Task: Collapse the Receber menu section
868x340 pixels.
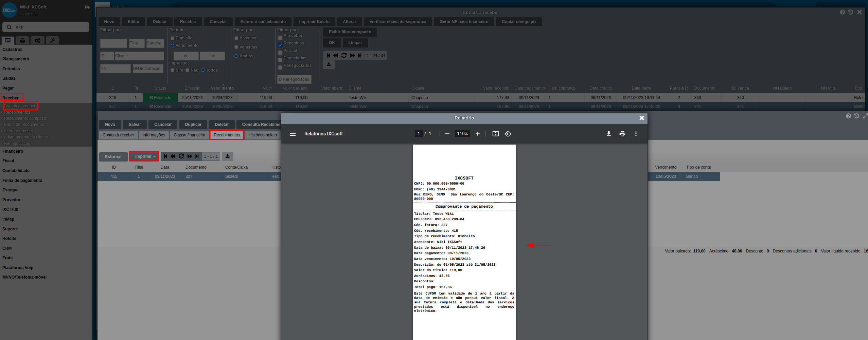Action: pos(11,98)
